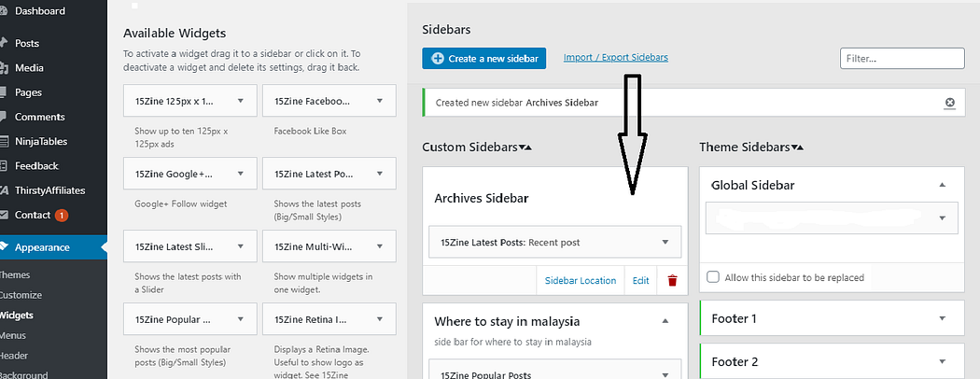Click the sidebar Filter input field
This screenshot has width=980, height=379.
coord(902,58)
